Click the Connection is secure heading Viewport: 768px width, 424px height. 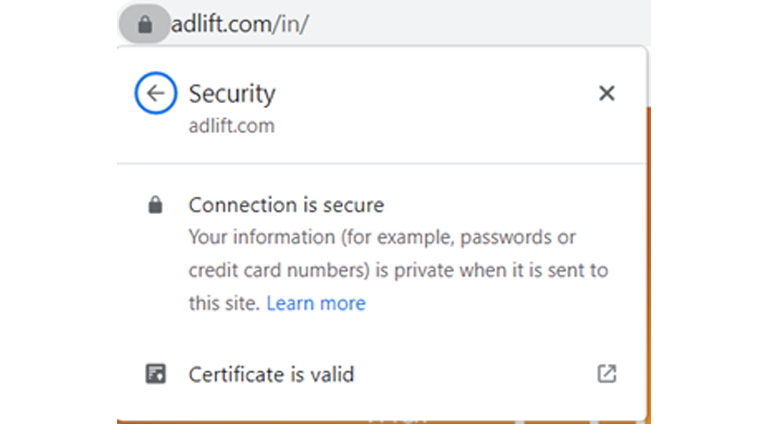coord(287,205)
